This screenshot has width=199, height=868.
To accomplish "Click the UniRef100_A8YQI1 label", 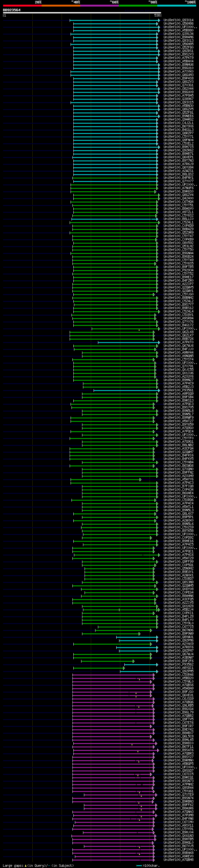I will [178, 667].
